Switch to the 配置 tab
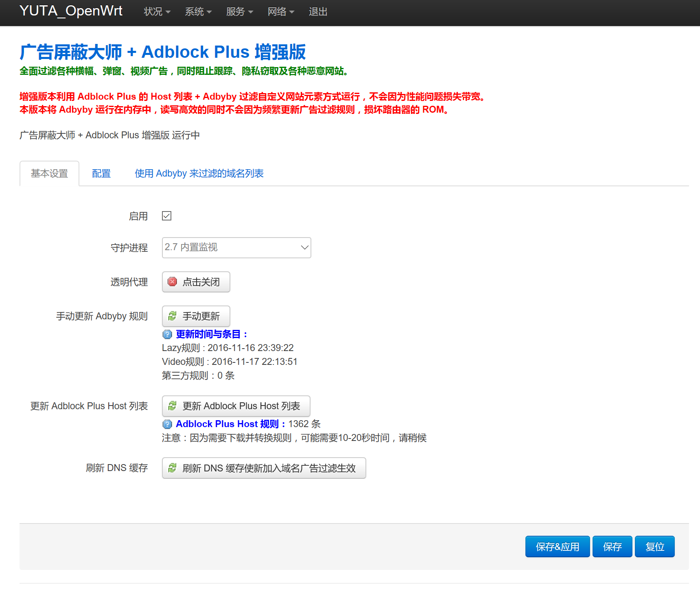 point(101,173)
